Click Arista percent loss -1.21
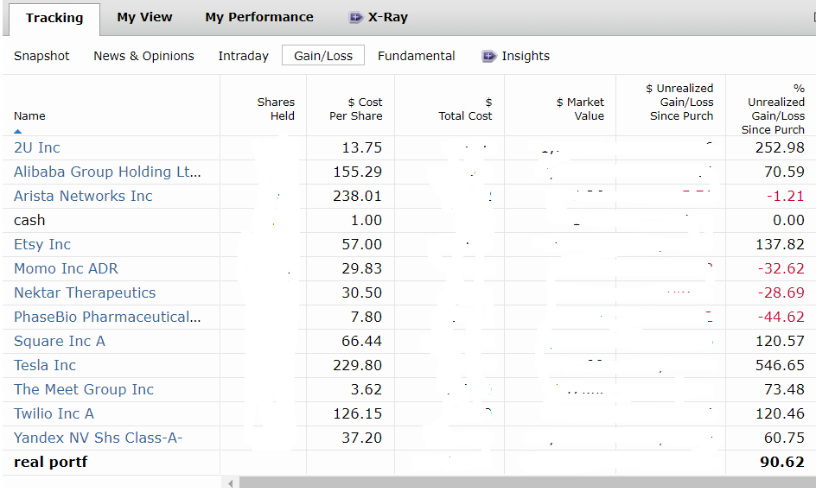Viewport: 817px width, 488px height. 785,196
